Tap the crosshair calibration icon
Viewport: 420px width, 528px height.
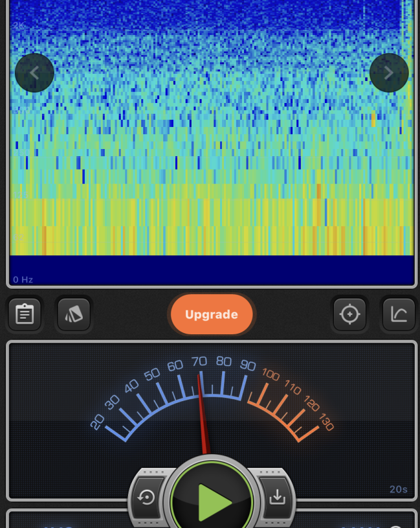tap(349, 314)
